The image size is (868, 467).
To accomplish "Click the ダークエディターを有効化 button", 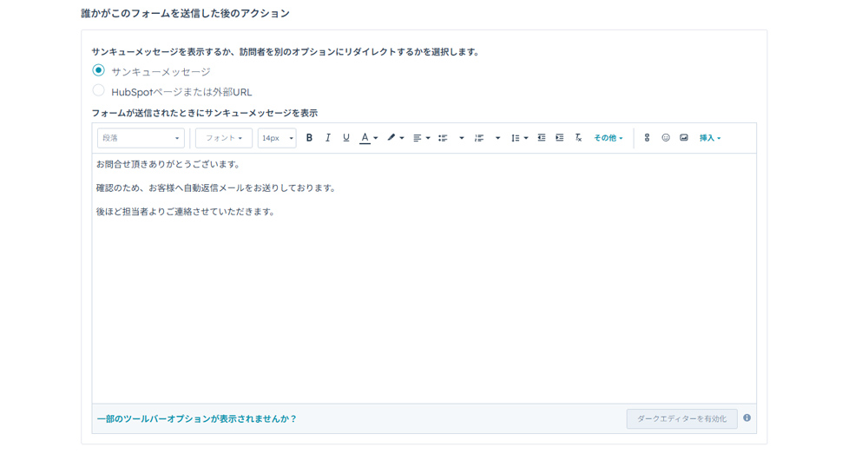I will tap(681, 419).
